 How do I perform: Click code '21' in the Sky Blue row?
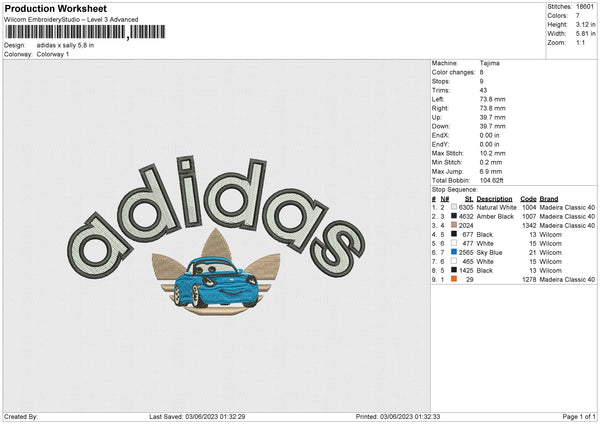[533, 253]
